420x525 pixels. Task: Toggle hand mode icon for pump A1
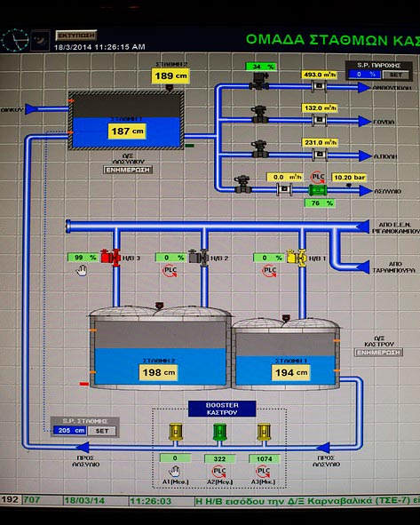click(174, 472)
